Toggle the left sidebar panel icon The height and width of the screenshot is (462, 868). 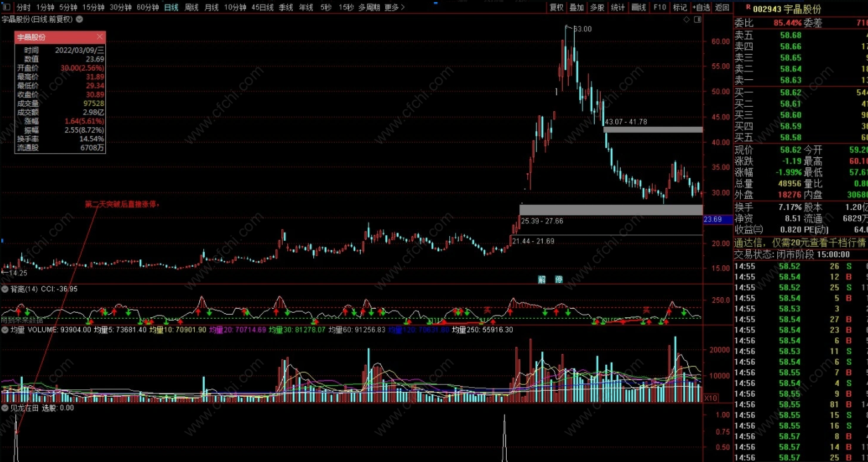(7, 7)
